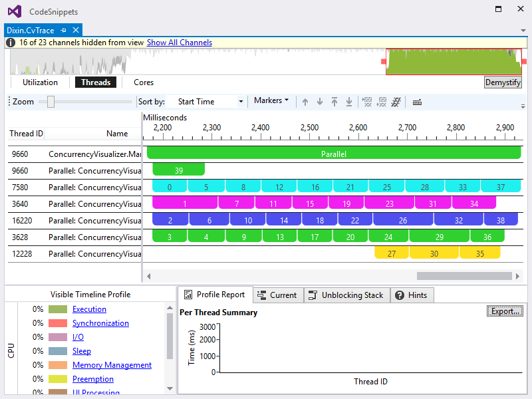Move selected thread to the bottom
Image resolution: width=532 pixels, height=399 pixels.
point(348,102)
